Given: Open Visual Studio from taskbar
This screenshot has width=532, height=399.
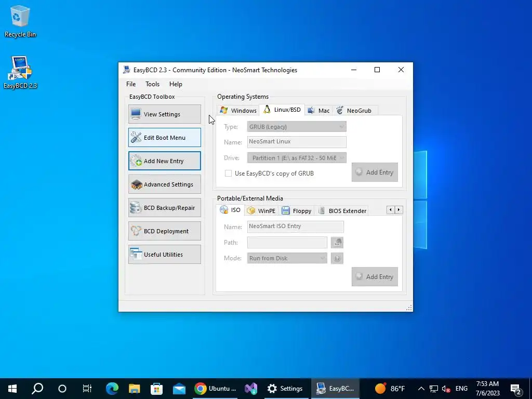Looking at the screenshot, I should [251, 389].
